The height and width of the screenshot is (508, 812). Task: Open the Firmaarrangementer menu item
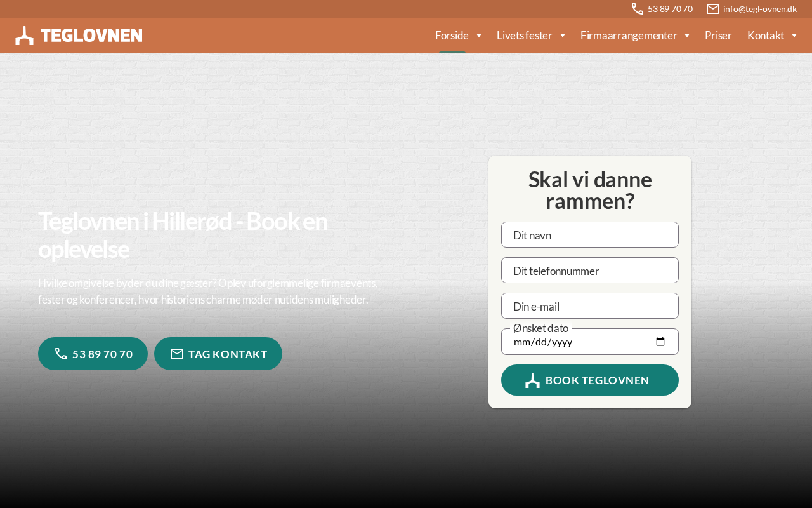point(628,36)
